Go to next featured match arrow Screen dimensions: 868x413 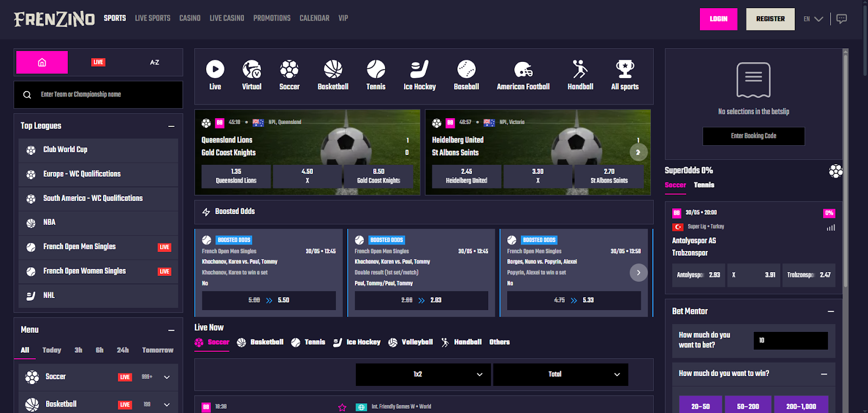[x=639, y=152]
